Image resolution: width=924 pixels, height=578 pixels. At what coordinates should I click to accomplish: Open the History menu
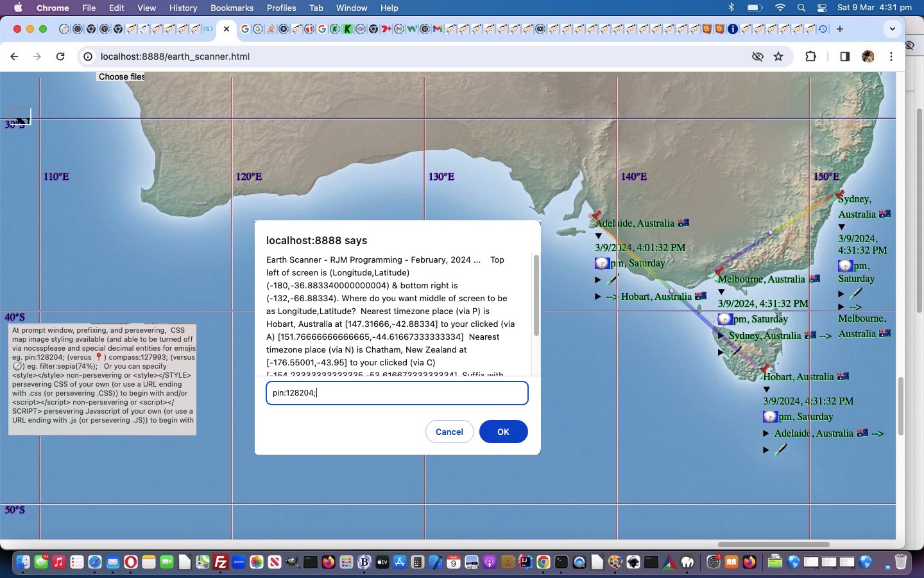click(x=183, y=8)
